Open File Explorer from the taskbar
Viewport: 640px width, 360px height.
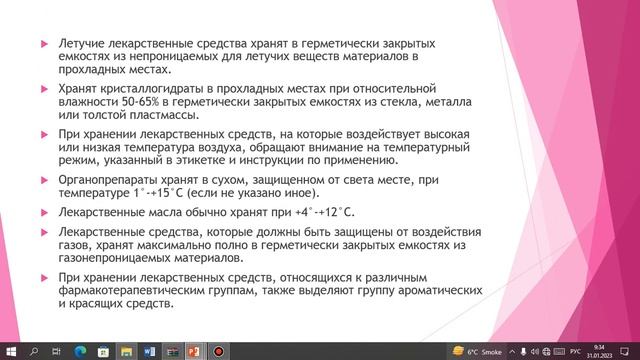(127, 351)
